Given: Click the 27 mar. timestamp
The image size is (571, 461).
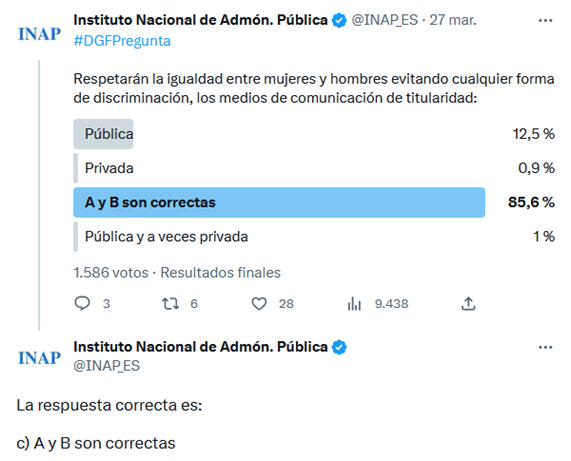Looking at the screenshot, I should click(453, 20).
